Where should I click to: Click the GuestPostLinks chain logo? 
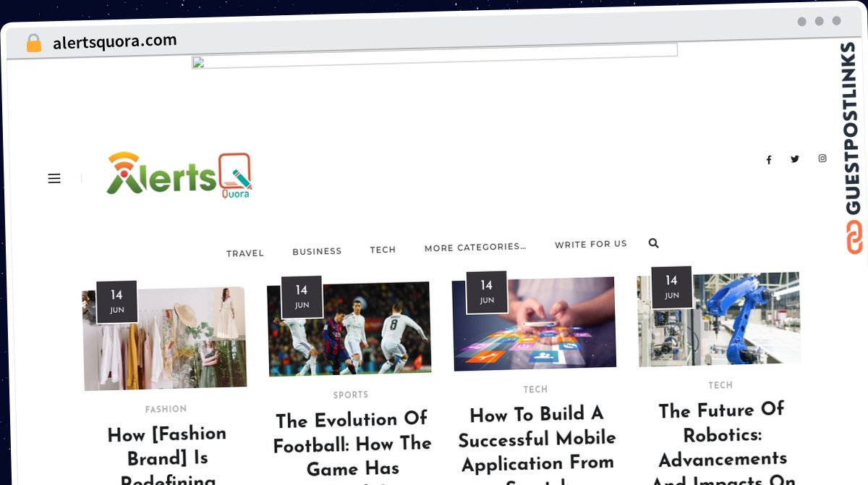[854, 237]
